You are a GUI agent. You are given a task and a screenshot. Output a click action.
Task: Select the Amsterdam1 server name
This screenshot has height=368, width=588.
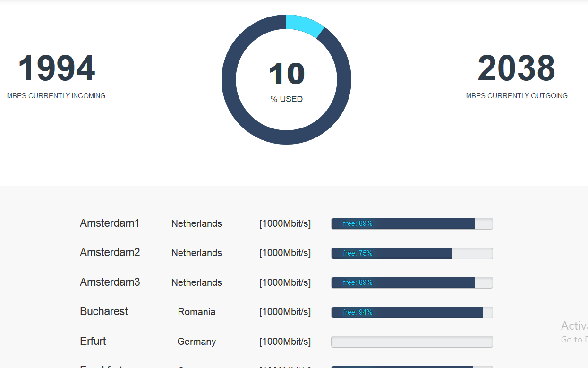(110, 223)
